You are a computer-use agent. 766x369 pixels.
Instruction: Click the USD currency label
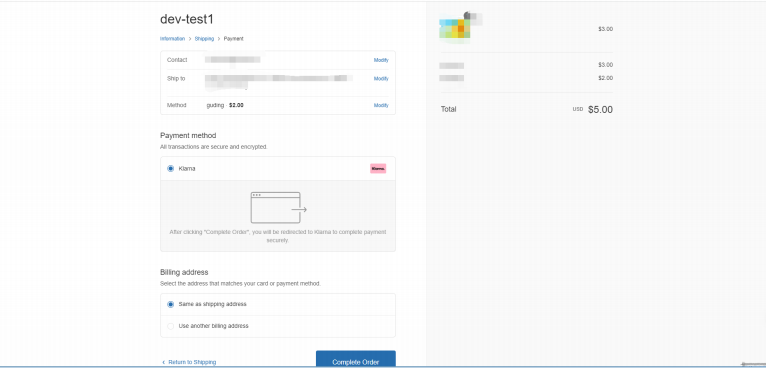(578, 109)
